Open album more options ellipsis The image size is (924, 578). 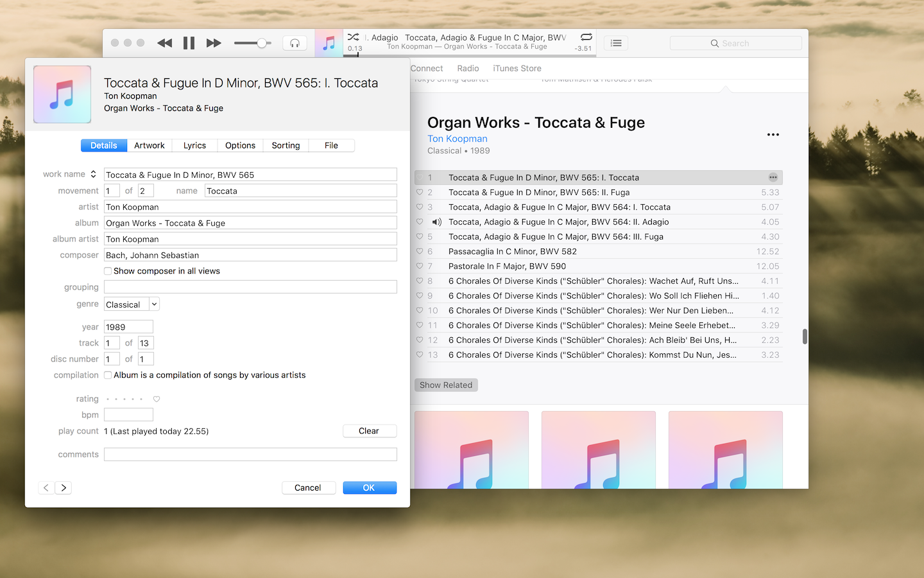(773, 135)
